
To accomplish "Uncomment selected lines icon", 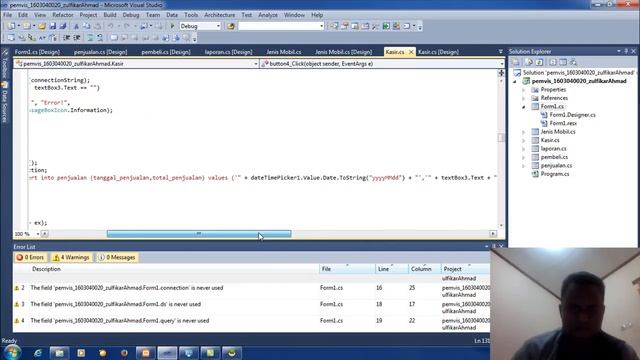I will click(x=100, y=38).
